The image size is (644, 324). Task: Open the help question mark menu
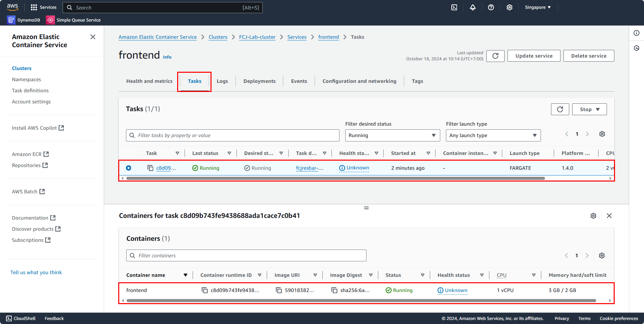click(491, 7)
